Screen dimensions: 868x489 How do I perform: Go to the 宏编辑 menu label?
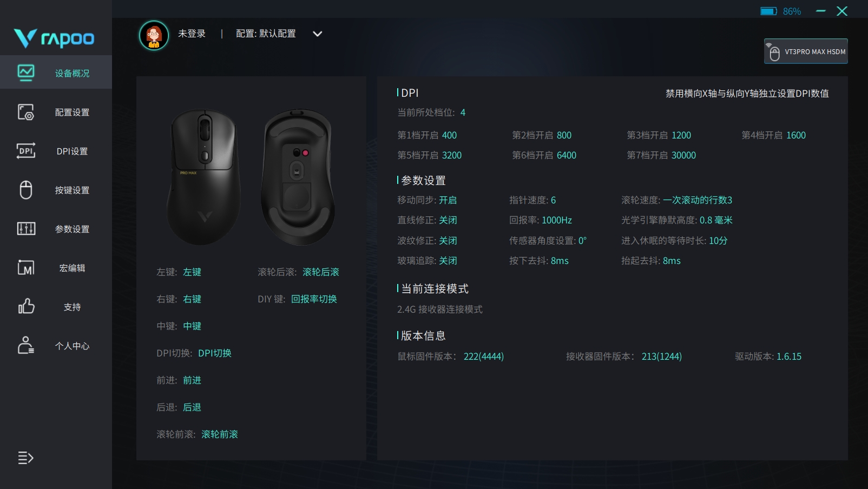(72, 268)
